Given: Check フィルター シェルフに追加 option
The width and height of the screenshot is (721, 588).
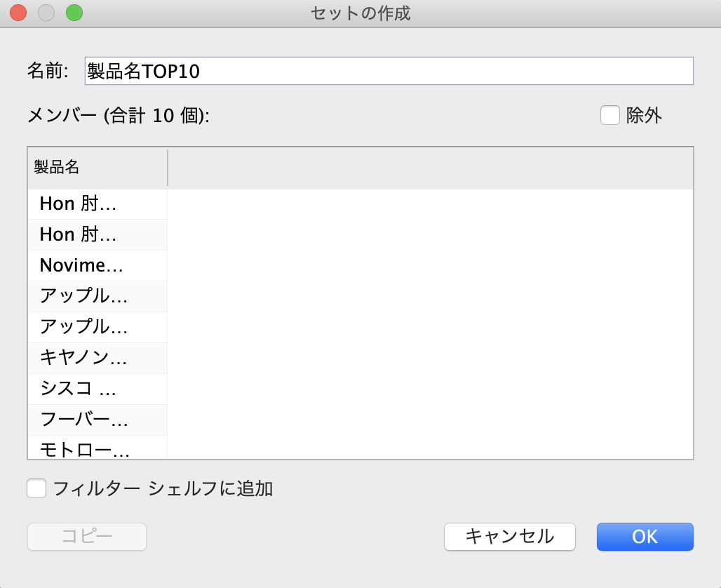Looking at the screenshot, I should click(36, 488).
